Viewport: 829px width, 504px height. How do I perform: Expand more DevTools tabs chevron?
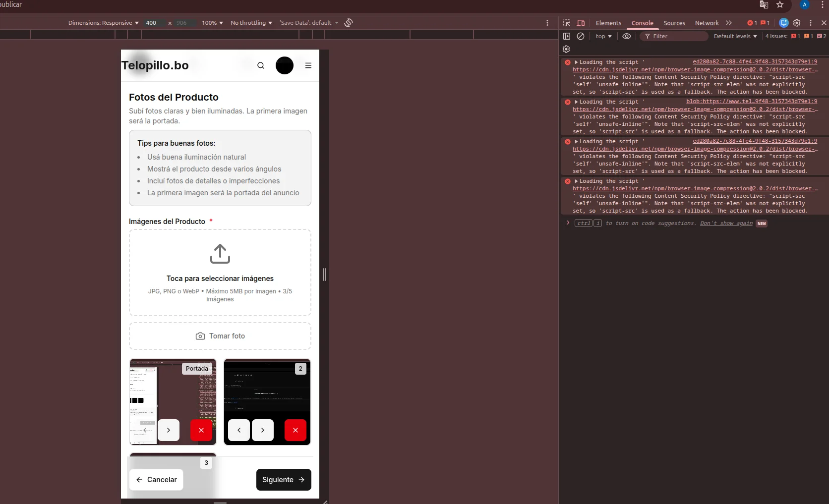(729, 23)
